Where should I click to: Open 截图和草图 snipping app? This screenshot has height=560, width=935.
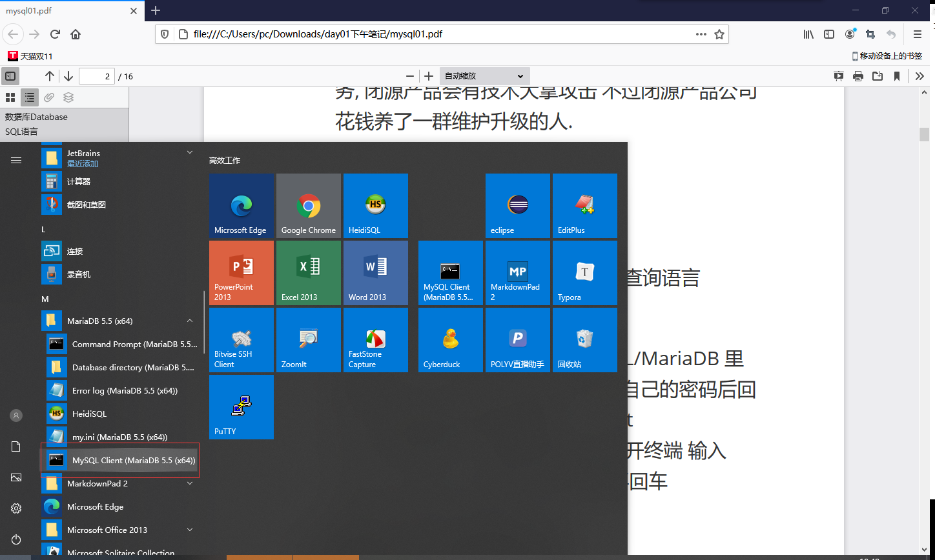click(x=120, y=205)
